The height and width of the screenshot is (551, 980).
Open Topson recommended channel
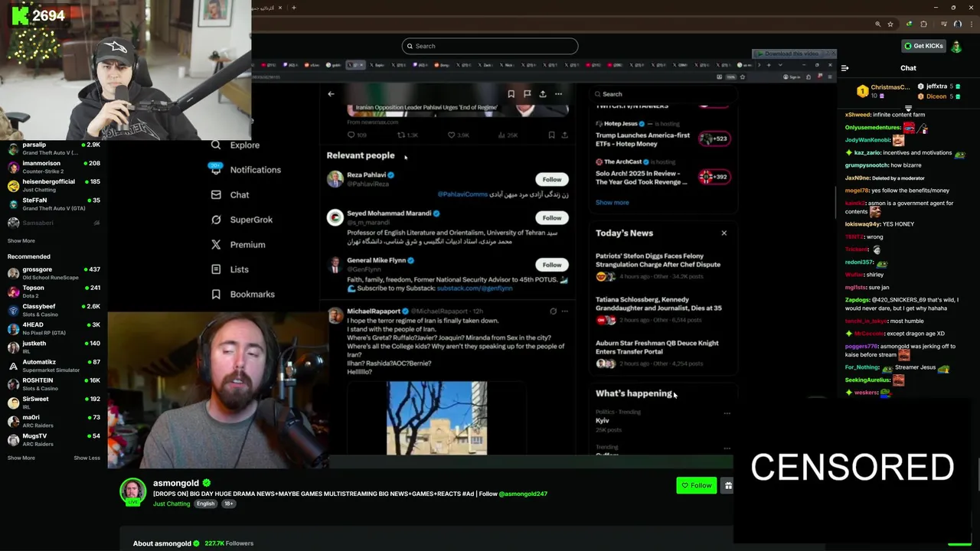pyautogui.click(x=54, y=292)
